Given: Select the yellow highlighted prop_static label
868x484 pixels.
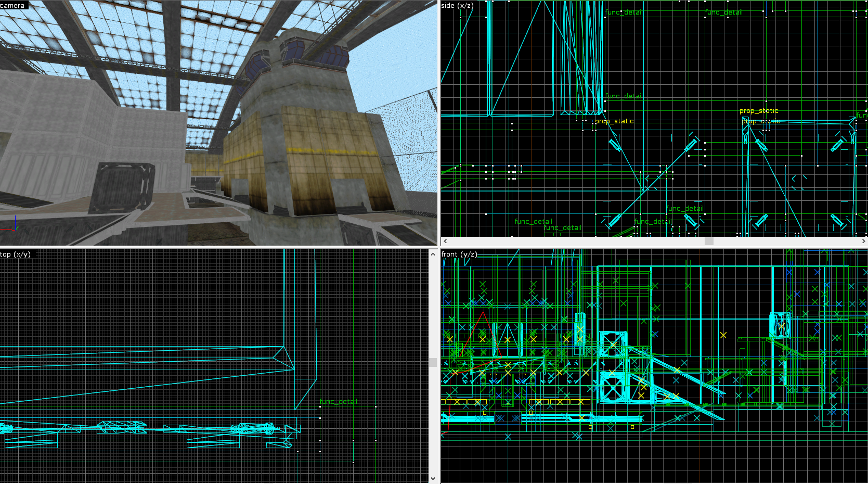Looking at the screenshot, I should 758,110.
